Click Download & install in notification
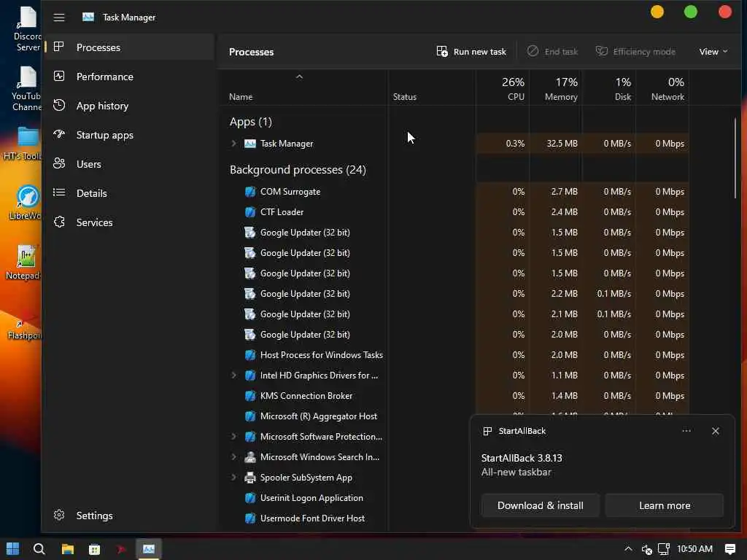The height and width of the screenshot is (560, 747). [541, 505]
